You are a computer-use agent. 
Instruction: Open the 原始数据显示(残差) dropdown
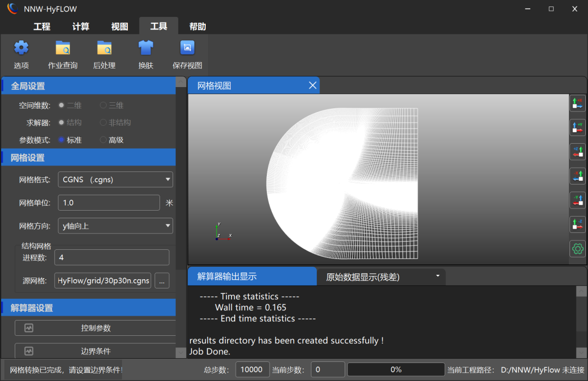pyautogui.click(x=381, y=276)
